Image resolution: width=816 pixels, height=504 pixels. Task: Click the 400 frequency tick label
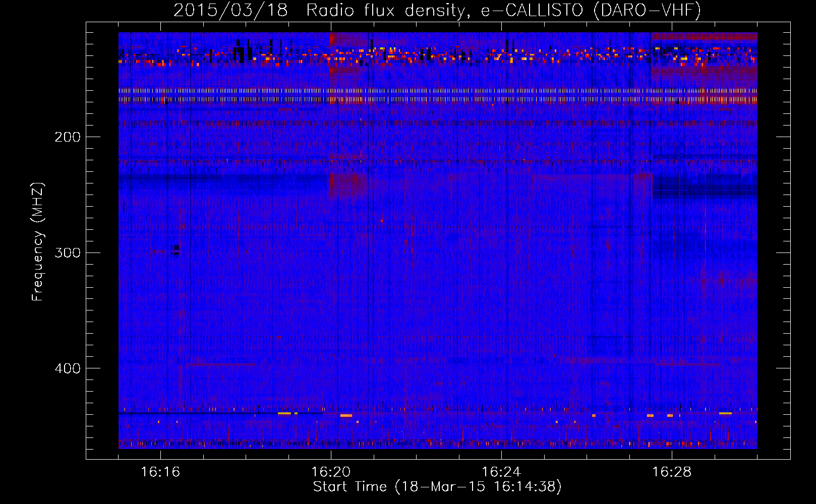coord(68,368)
